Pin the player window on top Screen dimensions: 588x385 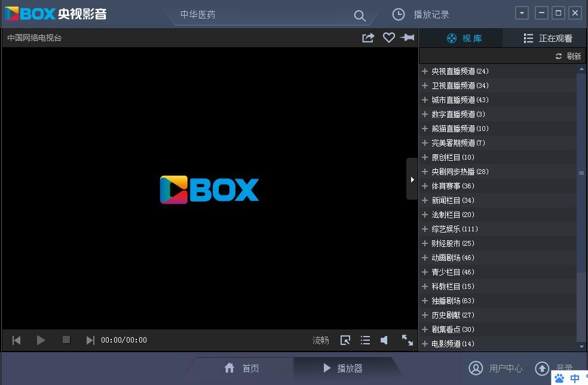coord(407,37)
